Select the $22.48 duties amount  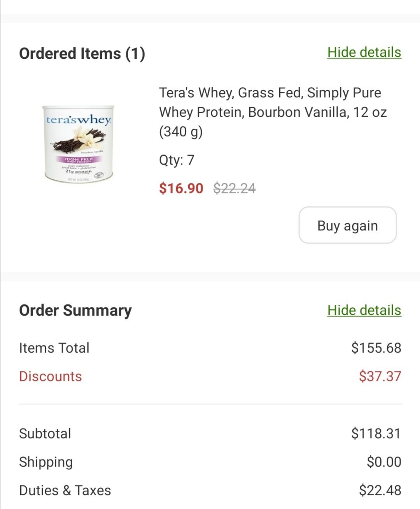pos(380,490)
